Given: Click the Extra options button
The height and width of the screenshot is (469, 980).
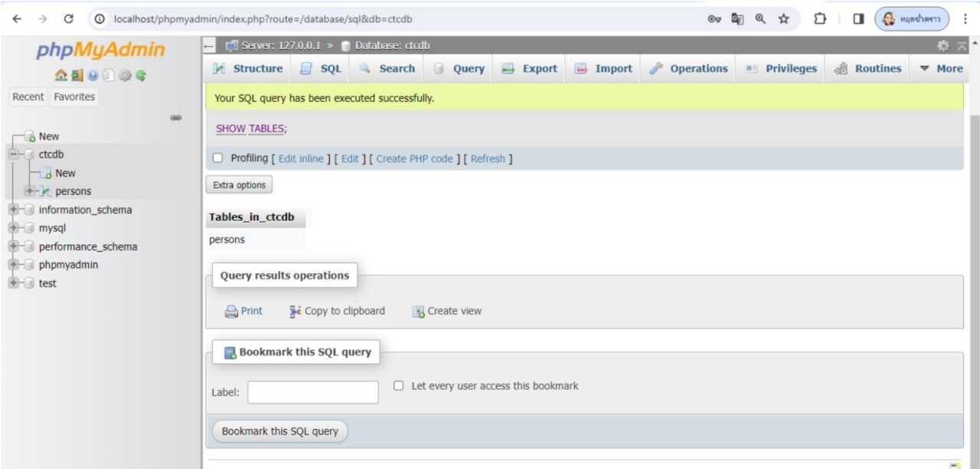Looking at the screenshot, I should pos(239,185).
